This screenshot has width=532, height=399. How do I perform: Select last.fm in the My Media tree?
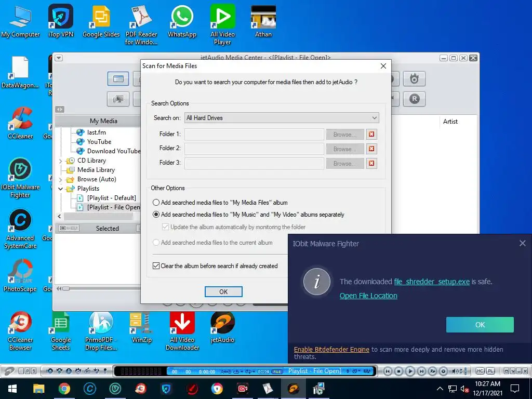[x=96, y=132]
